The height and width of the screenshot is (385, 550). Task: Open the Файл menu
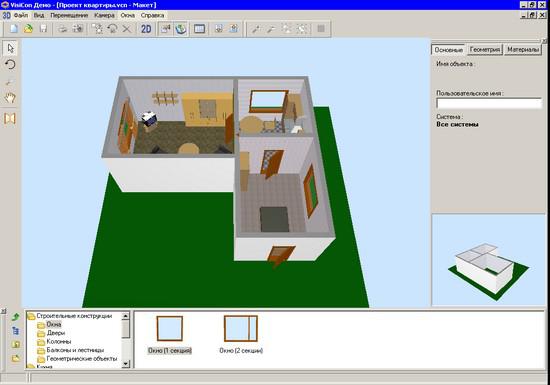point(21,15)
